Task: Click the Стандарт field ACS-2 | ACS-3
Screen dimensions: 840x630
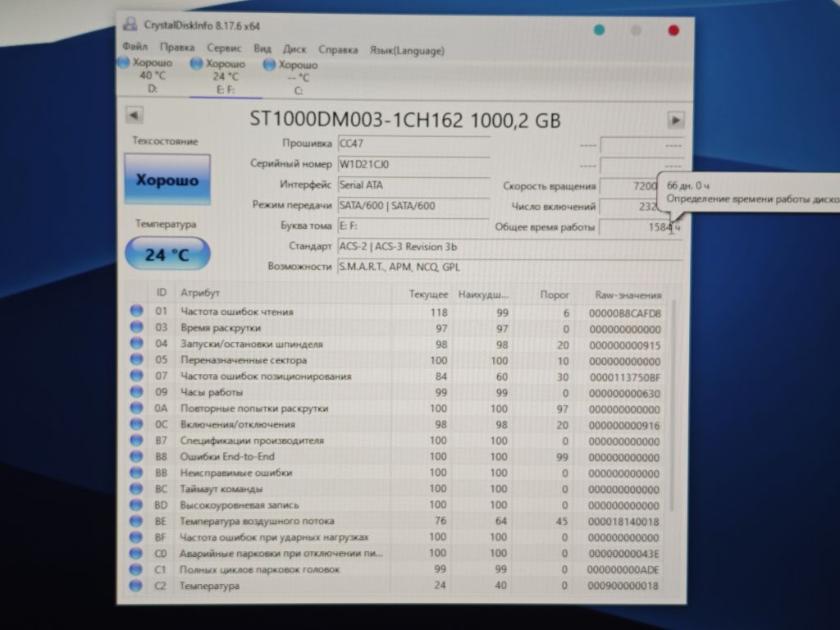Action: (x=510, y=247)
